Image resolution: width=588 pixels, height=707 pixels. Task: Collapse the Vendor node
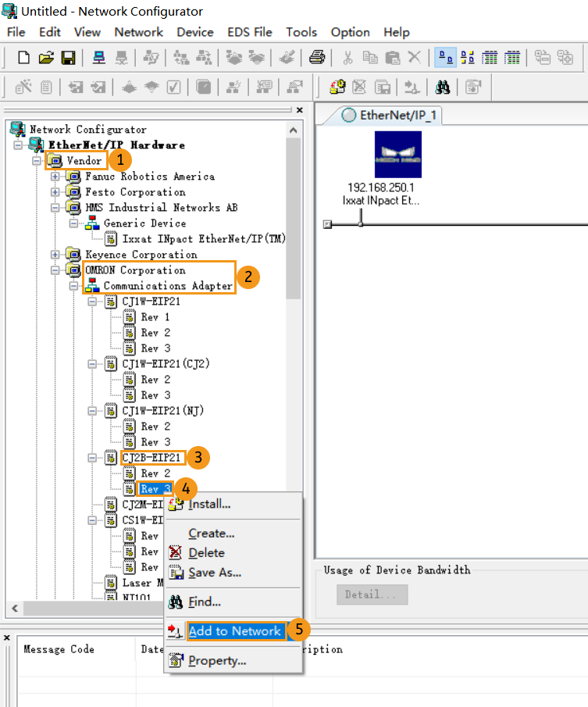37,160
